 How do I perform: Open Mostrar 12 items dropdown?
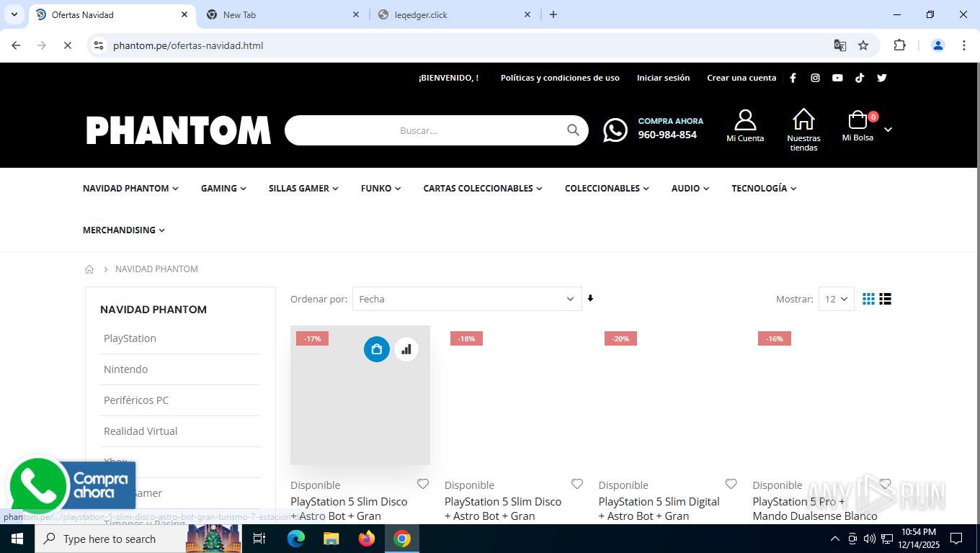(x=836, y=299)
